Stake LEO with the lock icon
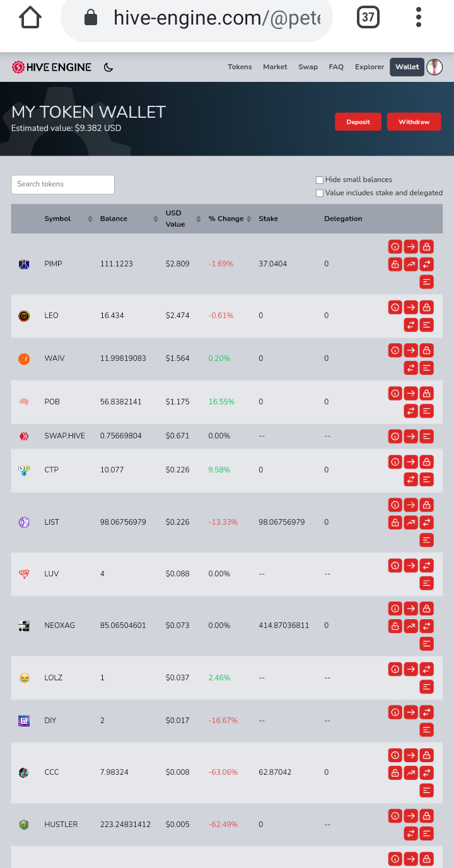The image size is (454, 868). click(x=427, y=307)
